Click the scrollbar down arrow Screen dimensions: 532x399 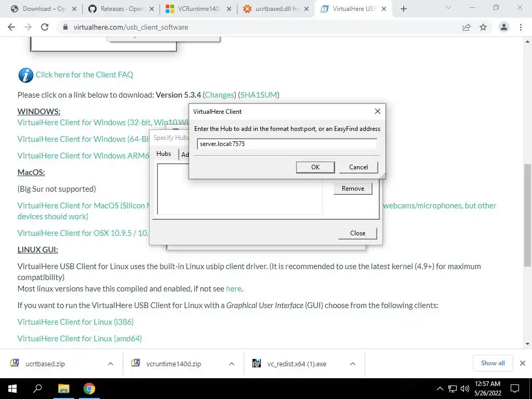(x=527, y=344)
